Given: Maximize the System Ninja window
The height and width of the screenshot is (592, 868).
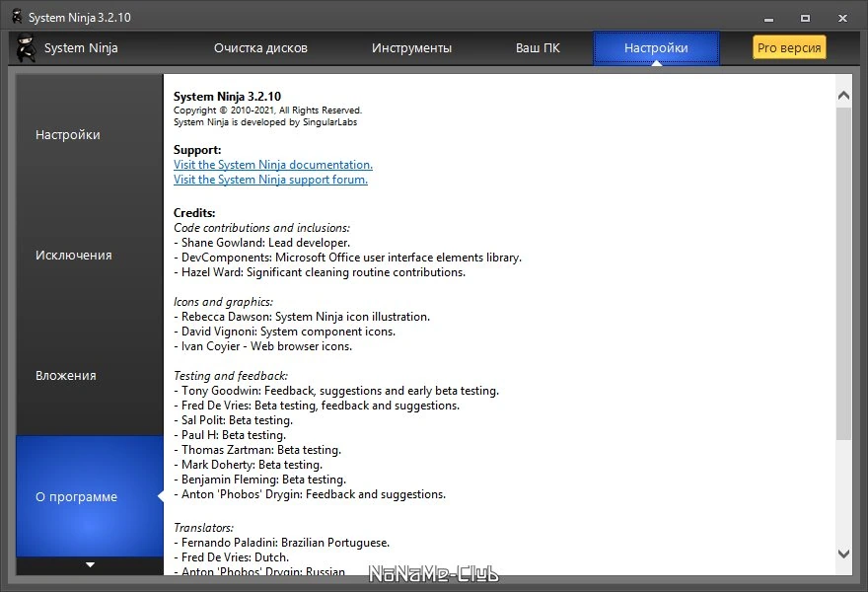Looking at the screenshot, I should tap(806, 19).
